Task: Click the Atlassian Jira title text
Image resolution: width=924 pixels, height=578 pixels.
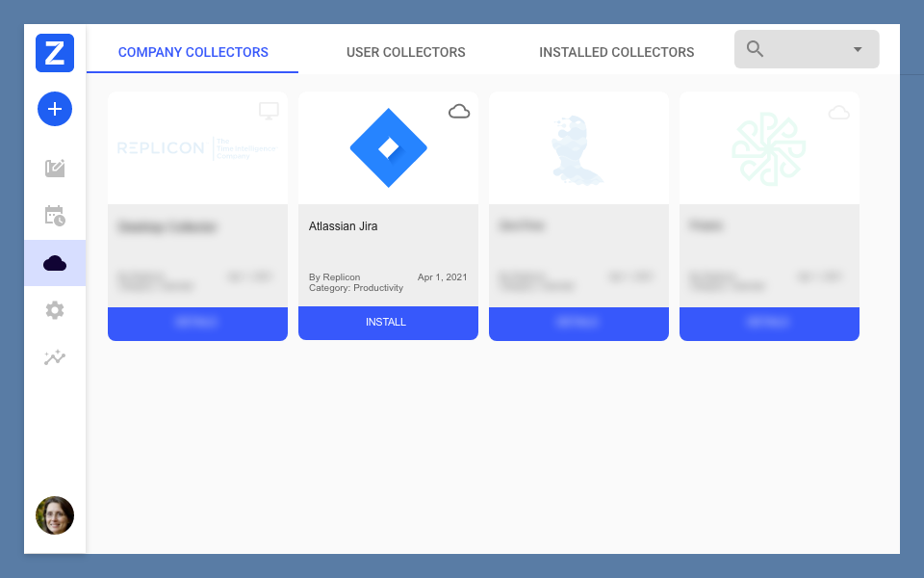Action: pos(343,225)
